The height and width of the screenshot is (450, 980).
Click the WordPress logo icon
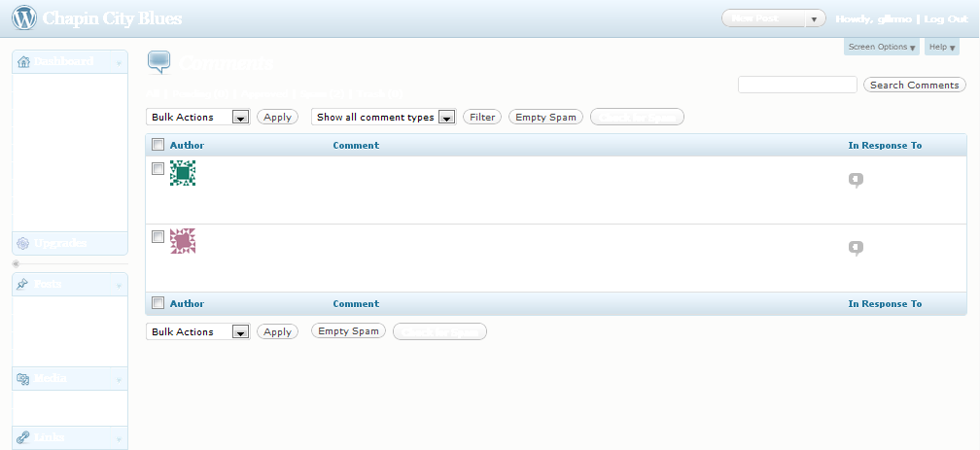point(24,17)
